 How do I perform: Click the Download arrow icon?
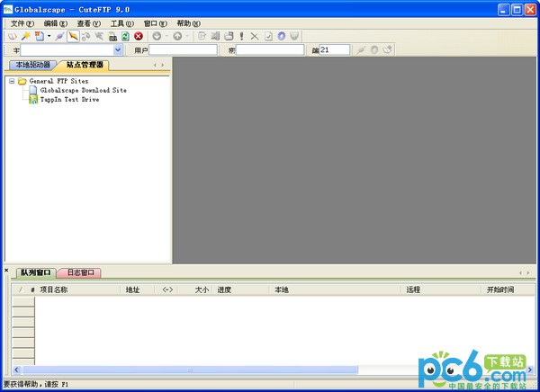[x=157, y=36]
